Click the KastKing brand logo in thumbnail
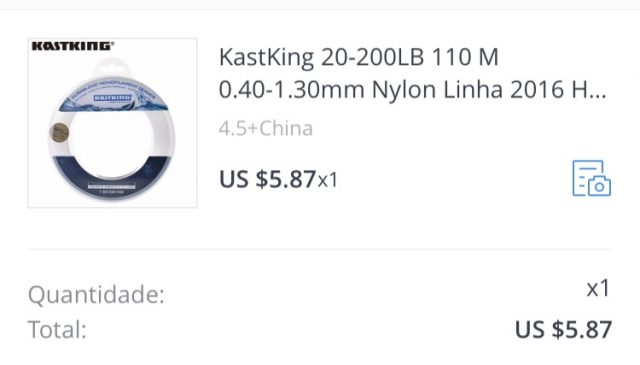The height and width of the screenshot is (365, 640). click(x=73, y=46)
